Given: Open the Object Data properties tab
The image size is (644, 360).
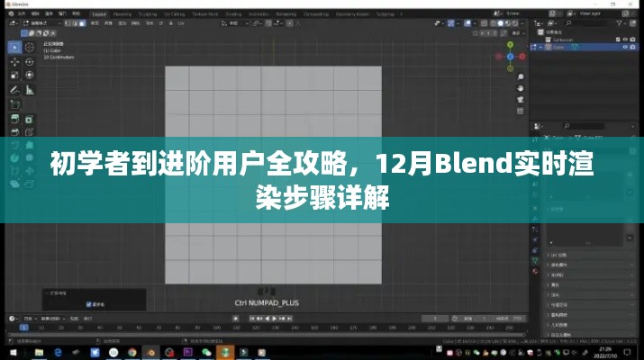Looking at the screenshot, I should [535, 260].
